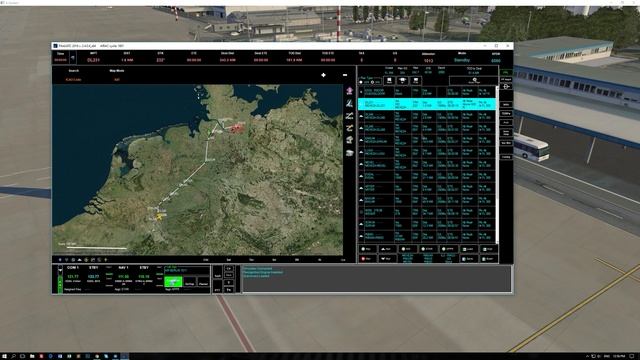Click the magnifier zoom-plan button above the flight plan

pos(474,80)
